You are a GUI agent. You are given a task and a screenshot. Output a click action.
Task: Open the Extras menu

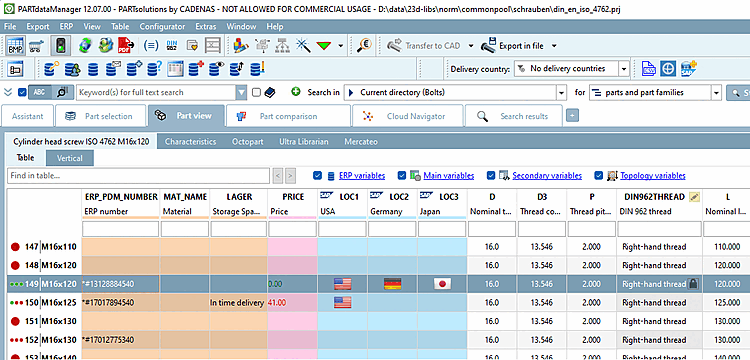pyautogui.click(x=206, y=27)
